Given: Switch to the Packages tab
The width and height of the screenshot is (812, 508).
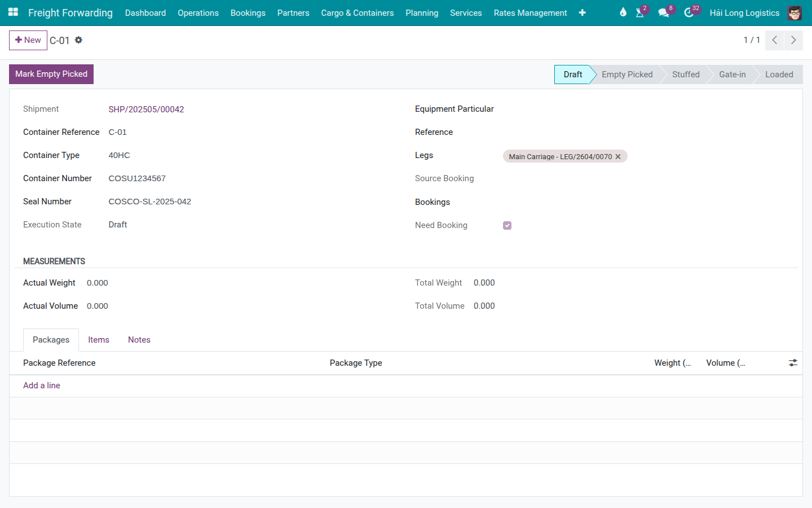Looking at the screenshot, I should [x=51, y=340].
